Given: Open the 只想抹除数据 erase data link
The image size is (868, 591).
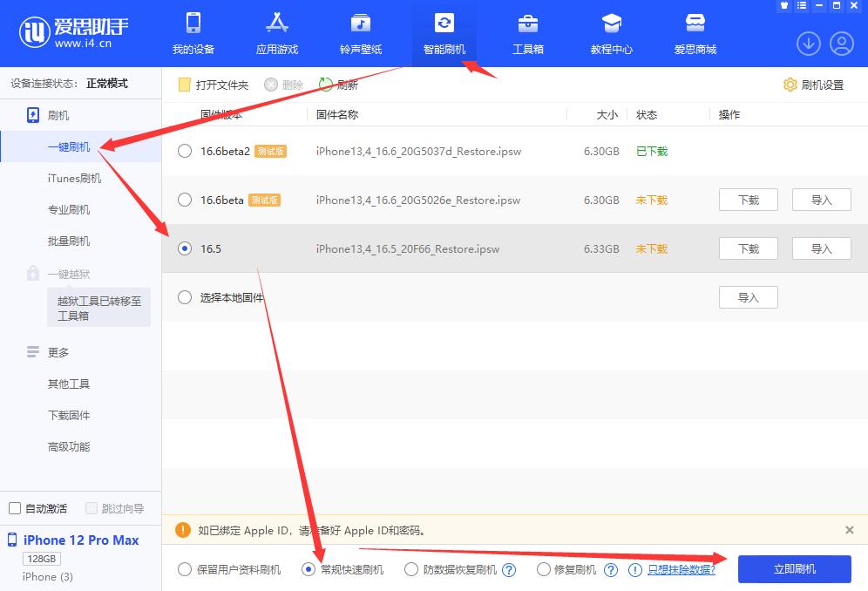Looking at the screenshot, I should point(679,569).
